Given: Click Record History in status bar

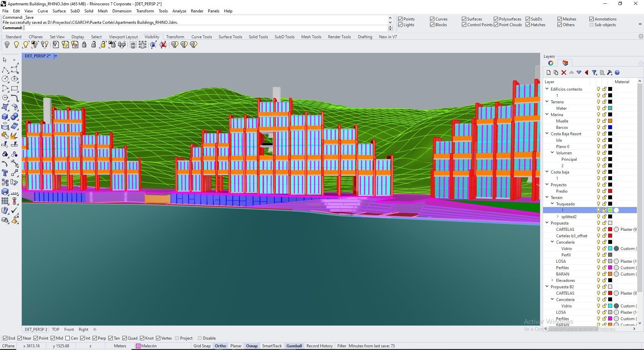Looking at the screenshot, I should (x=320, y=346).
